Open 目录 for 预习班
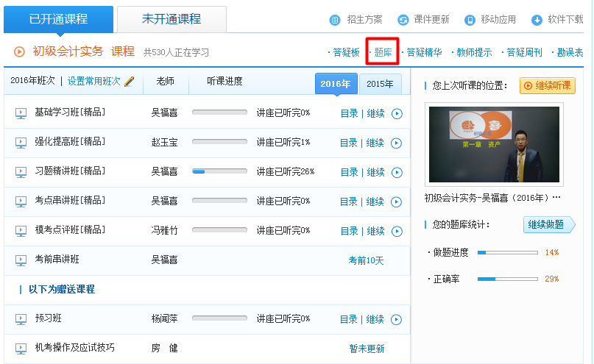This screenshot has width=594, height=364. 349,320
